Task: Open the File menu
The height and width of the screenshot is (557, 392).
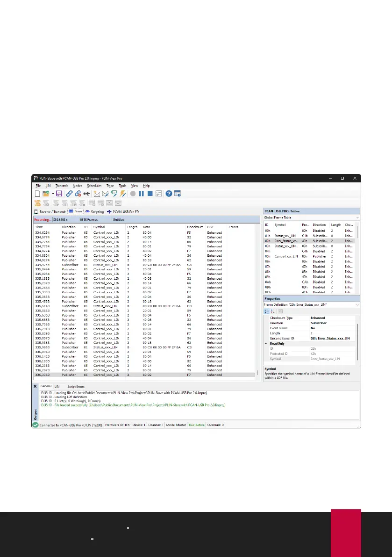Action: click(x=38, y=186)
